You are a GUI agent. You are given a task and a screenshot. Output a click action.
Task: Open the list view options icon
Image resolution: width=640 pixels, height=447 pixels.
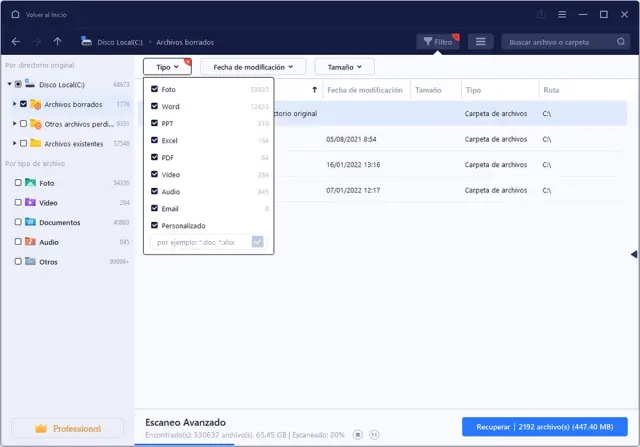(x=481, y=42)
